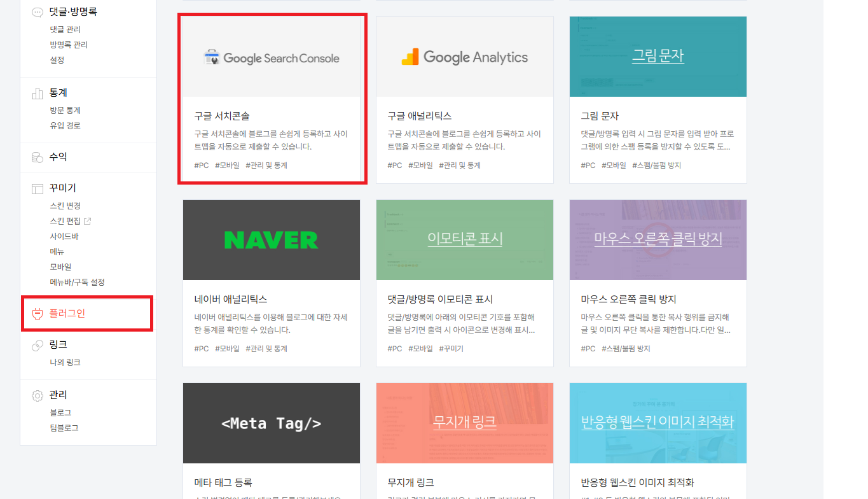This screenshot has width=868, height=499.
Task: Open 스킨 변경 under 꾸미기
Action: (x=65, y=206)
